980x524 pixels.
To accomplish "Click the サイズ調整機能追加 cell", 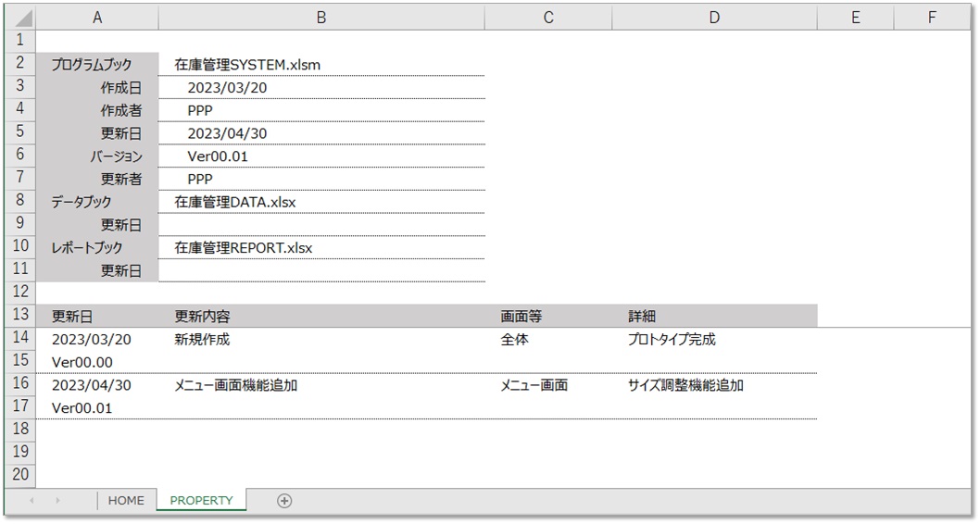I will pos(714,385).
